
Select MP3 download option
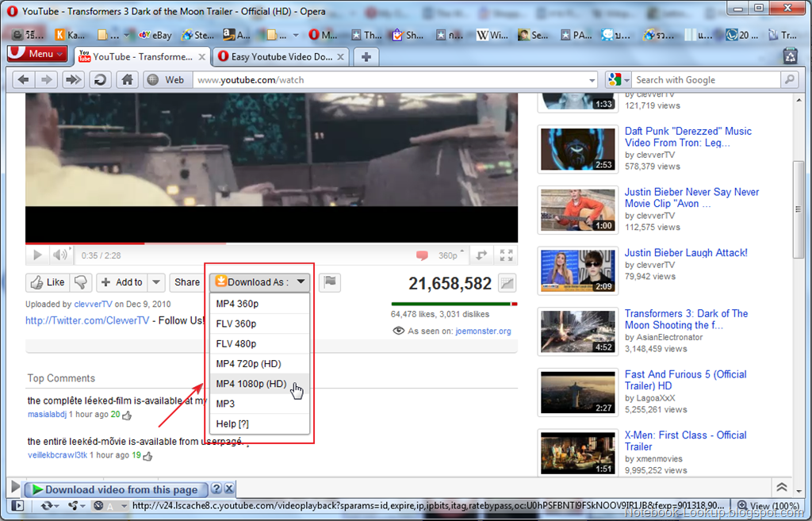(x=259, y=404)
